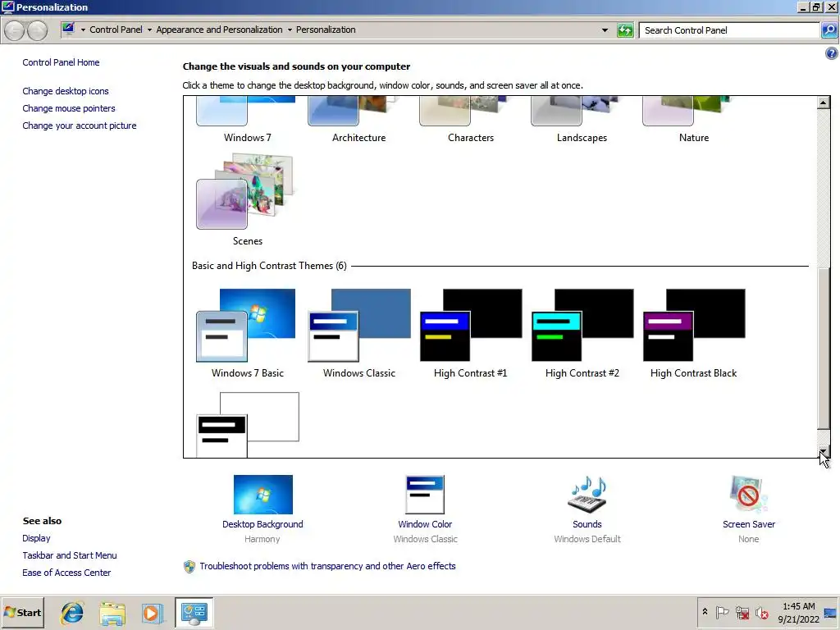Open Ease of Access Center link
The image size is (840, 630).
(x=66, y=572)
